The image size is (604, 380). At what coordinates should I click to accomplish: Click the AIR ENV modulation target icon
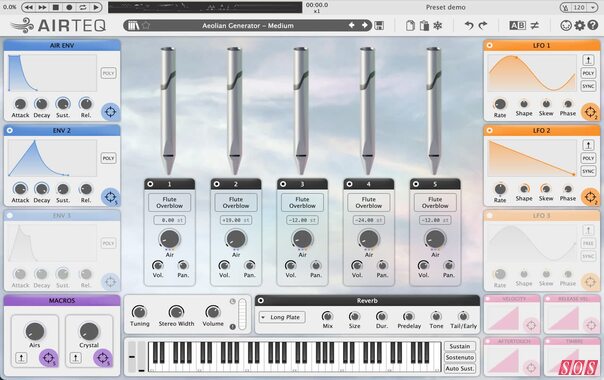pos(110,112)
